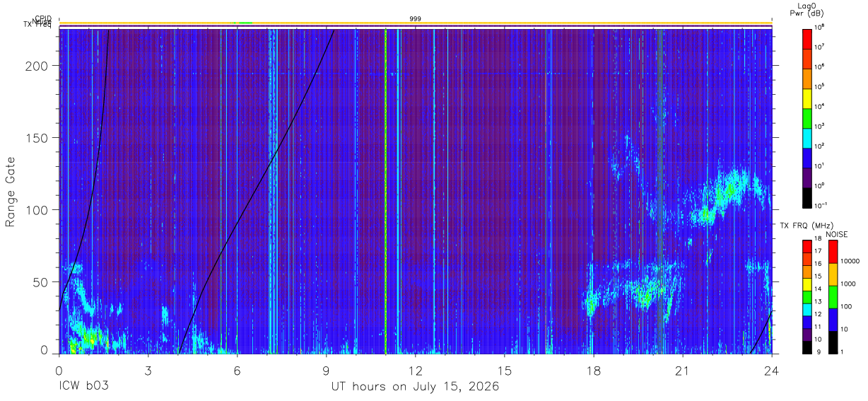Screen dimensions: 868x401
Task: Click the 10⁵ label on Lag0 Pwr colorbar
Action: [x=820, y=86]
